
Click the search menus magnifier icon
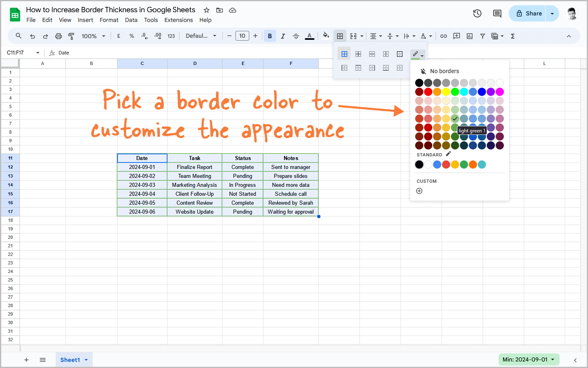click(x=19, y=36)
